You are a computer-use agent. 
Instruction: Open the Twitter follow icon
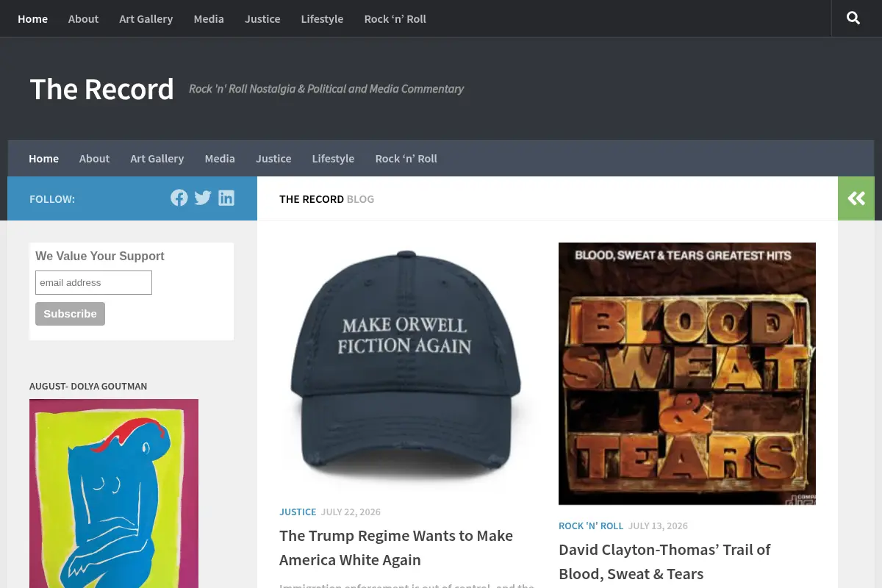(203, 198)
